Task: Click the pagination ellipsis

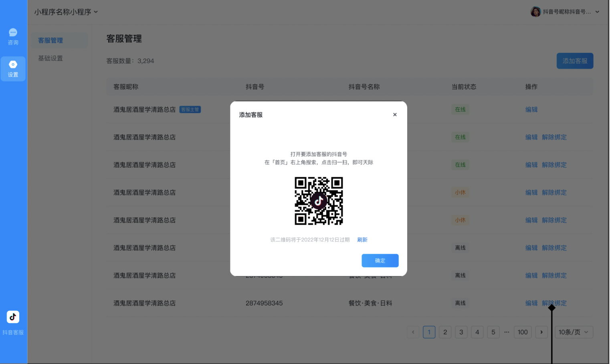Action: pos(507,332)
